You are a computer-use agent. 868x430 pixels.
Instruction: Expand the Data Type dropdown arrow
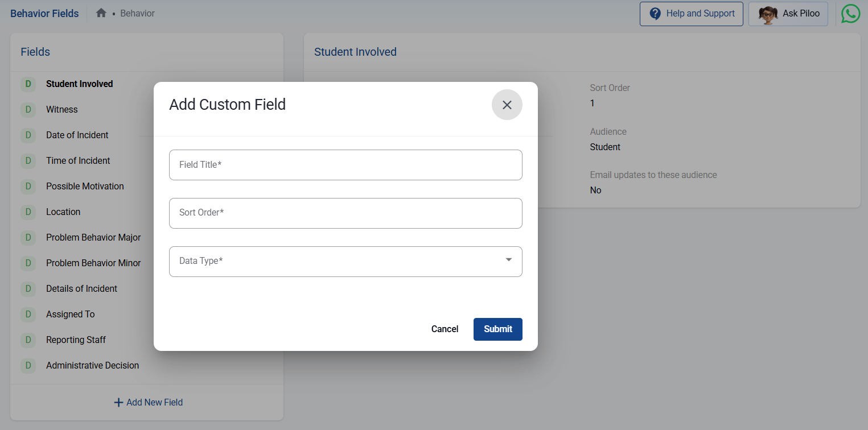tap(508, 261)
